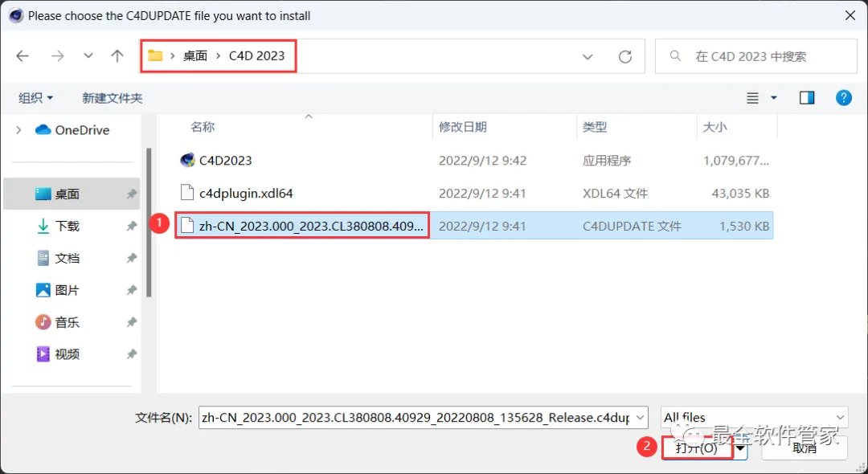
Task: Change view layout icon
Action: coord(752,98)
